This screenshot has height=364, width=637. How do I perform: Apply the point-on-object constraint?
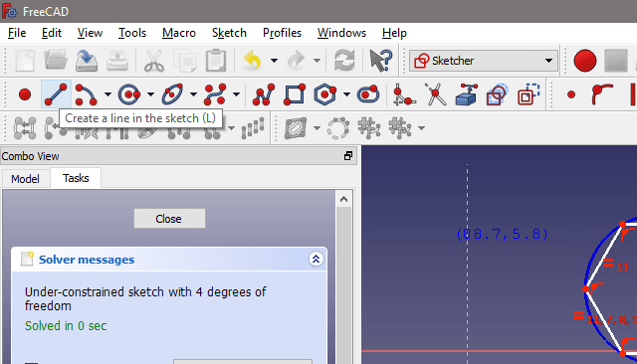(601, 94)
